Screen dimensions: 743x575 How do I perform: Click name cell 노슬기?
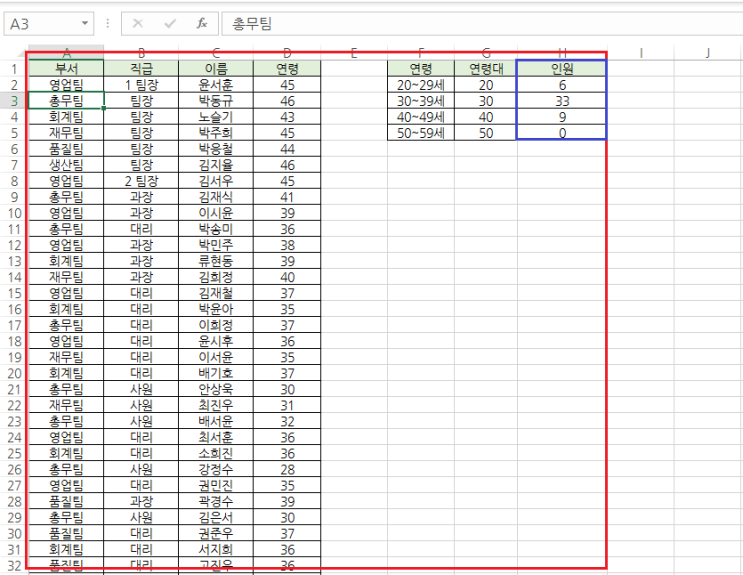tap(216, 117)
